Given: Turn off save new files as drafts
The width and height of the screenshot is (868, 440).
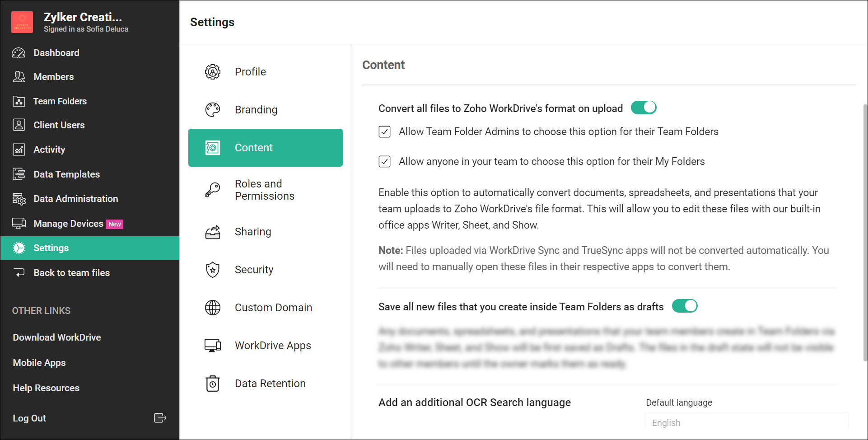Looking at the screenshot, I should pyautogui.click(x=684, y=306).
